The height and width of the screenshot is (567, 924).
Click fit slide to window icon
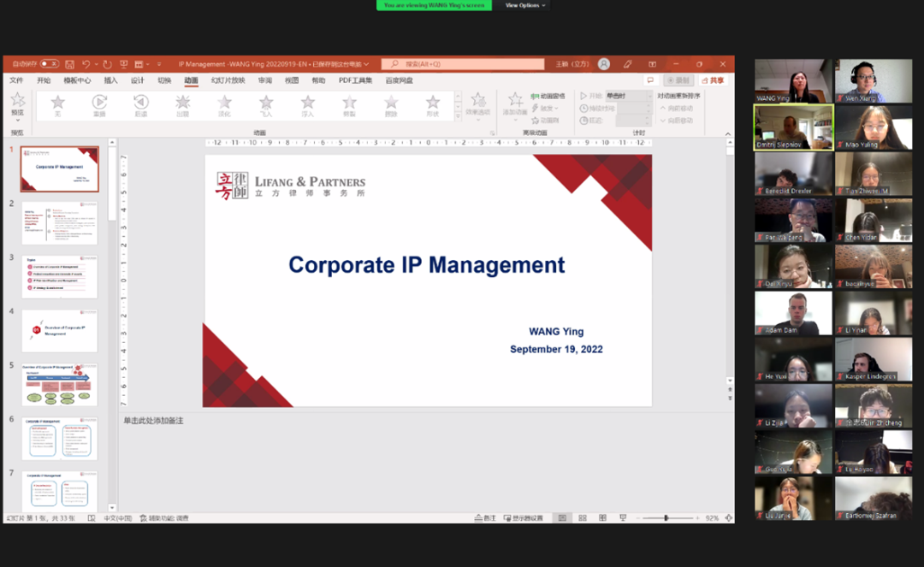tap(729, 518)
